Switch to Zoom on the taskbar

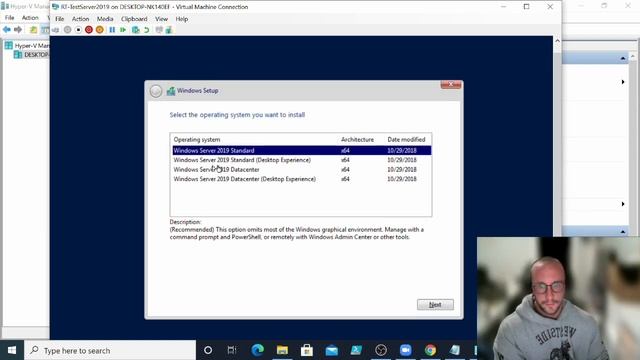[x=405, y=350]
